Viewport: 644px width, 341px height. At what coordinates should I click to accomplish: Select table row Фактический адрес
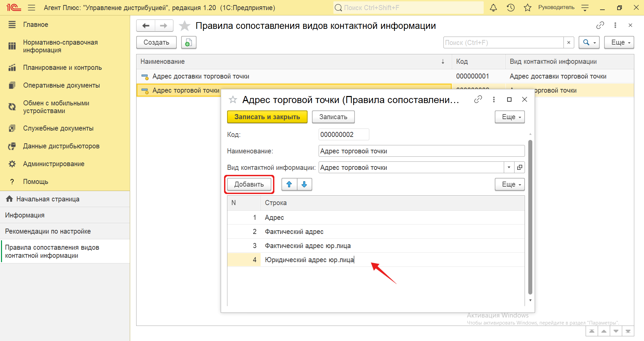click(x=376, y=232)
